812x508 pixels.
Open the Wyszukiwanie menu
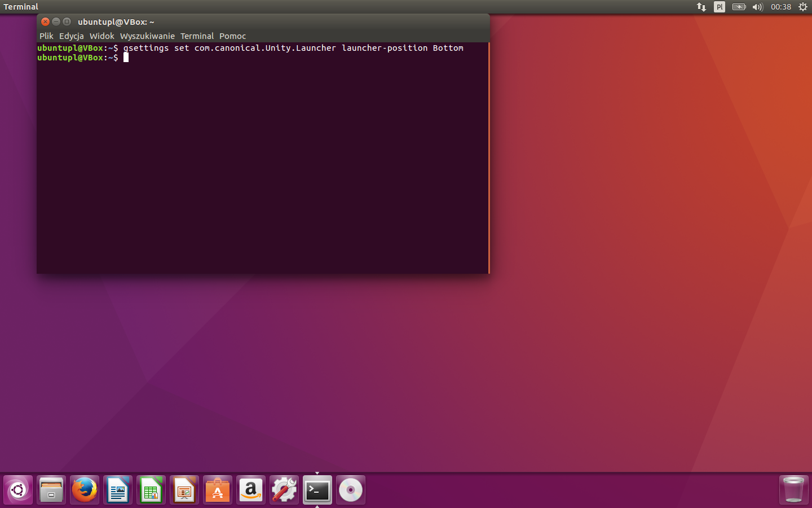click(147, 36)
